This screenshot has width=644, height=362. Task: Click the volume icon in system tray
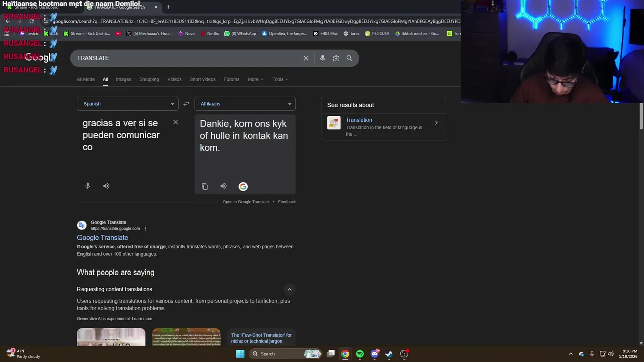pyautogui.click(x=611, y=354)
